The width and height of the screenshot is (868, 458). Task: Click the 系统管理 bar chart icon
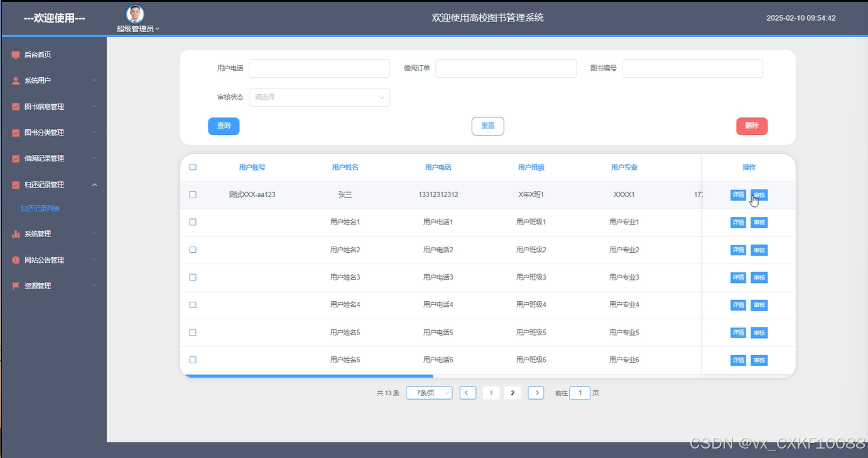tap(16, 234)
